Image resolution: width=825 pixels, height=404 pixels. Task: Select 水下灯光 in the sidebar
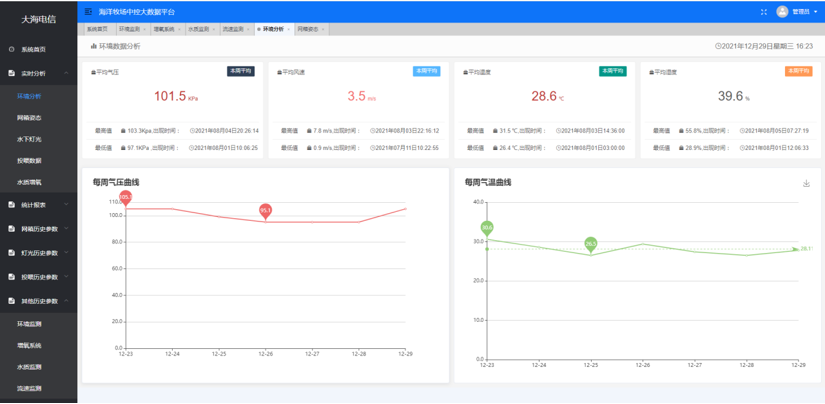click(30, 139)
